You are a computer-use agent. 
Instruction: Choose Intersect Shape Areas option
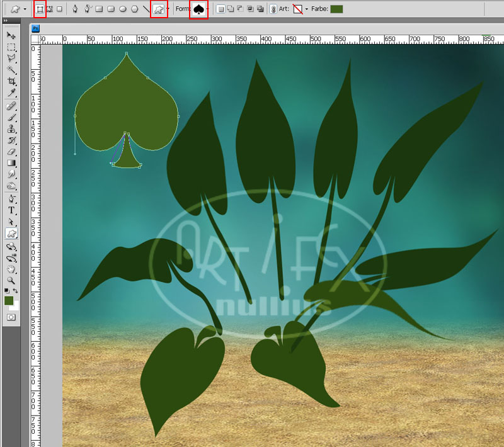coord(250,9)
